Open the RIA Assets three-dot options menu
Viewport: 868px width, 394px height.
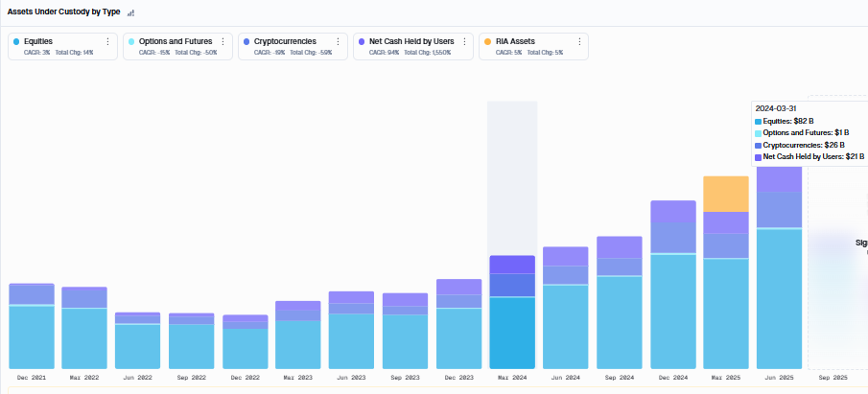[x=579, y=41]
